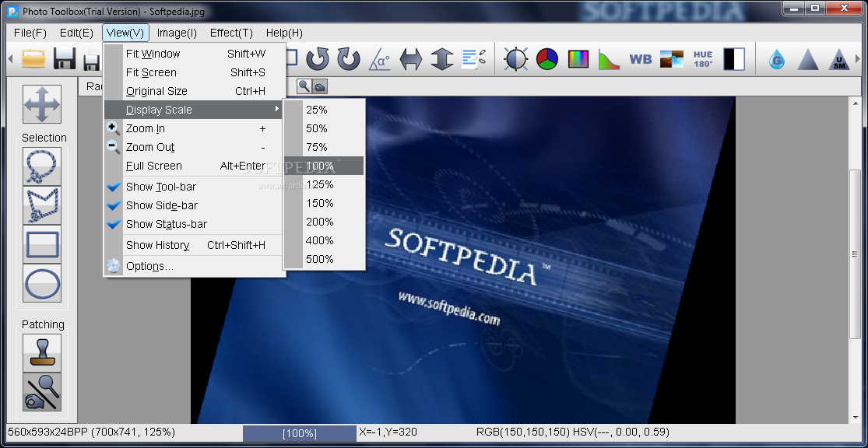Image resolution: width=868 pixels, height=448 pixels.
Task: Set display scale to 200%
Action: [324, 222]
